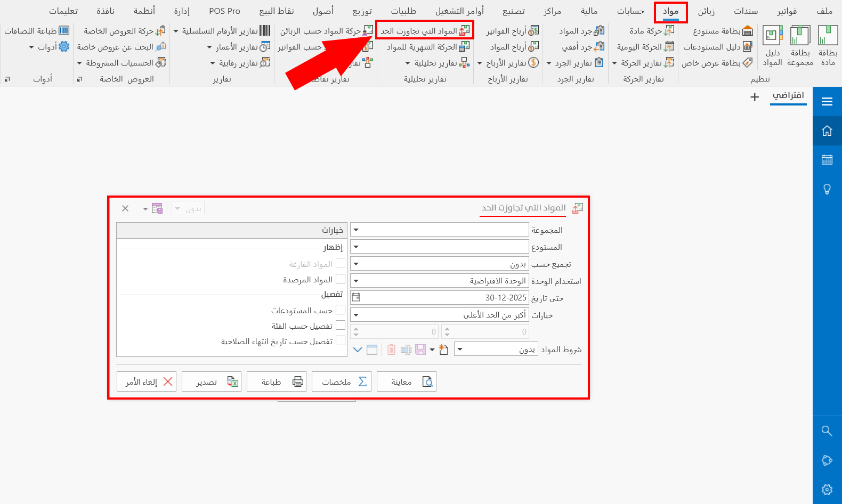Open حركة مادة item movement report
The image size is (842, 504).
[652, 31]
